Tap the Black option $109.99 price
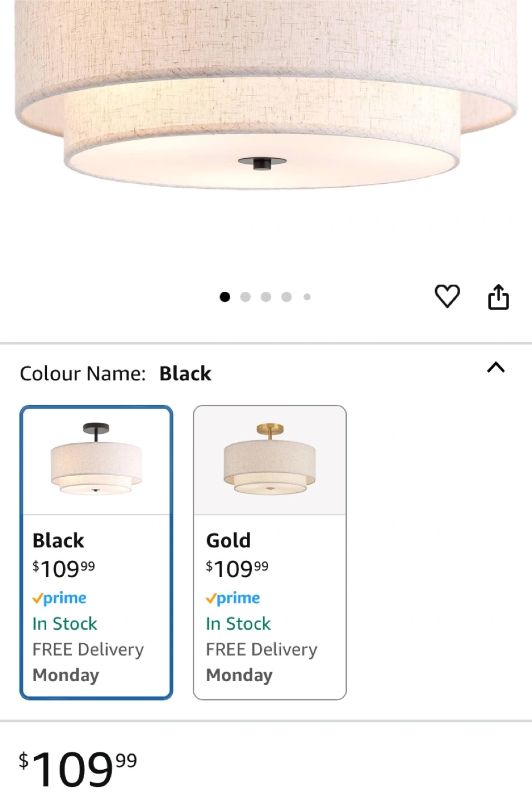The height and width of the screenshot is (802, 532). tap(64, 569)
